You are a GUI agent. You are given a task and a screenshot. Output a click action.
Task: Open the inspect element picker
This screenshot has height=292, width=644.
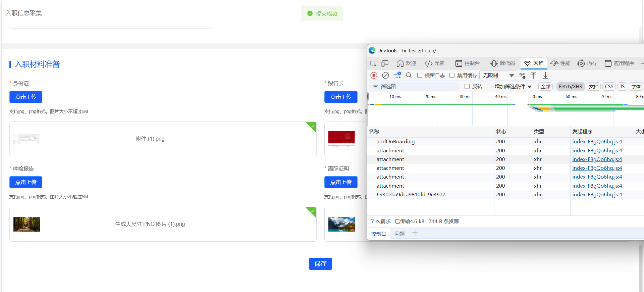coord(374,63)
